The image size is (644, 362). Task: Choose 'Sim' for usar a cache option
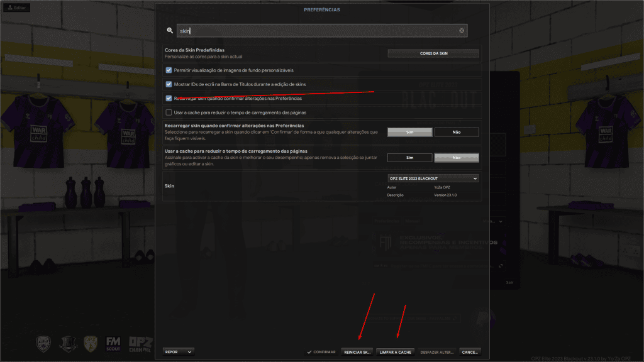pos(409,157)
